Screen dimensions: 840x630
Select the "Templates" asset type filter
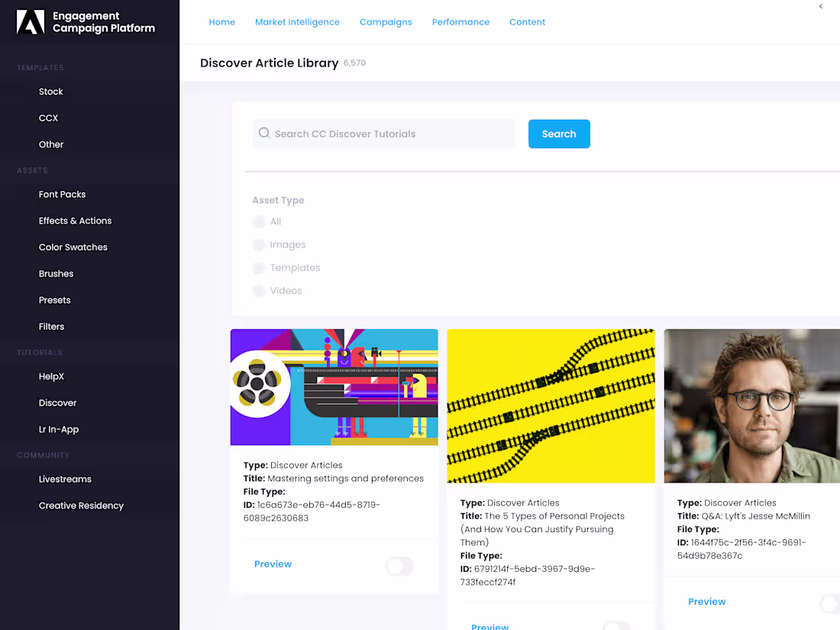point(259,267)
